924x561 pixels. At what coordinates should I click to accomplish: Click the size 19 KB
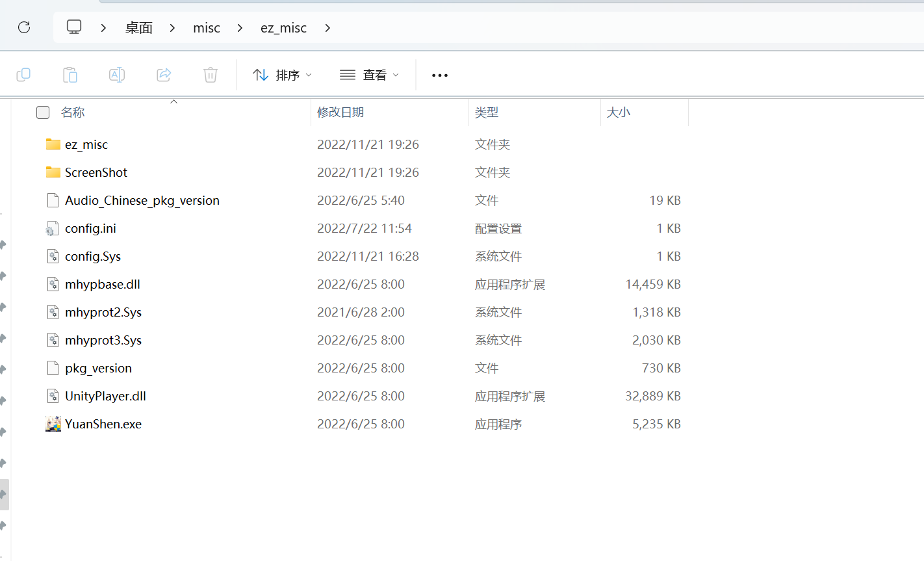(x=665, y=200)
